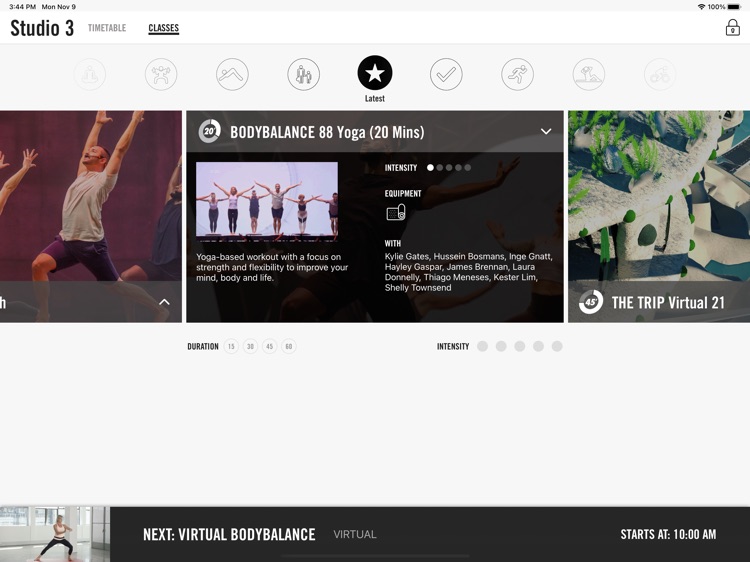Image resolution: width=750 pixels, height=562 pixels.
Task: Expand the left class card chevron
Action: [164, 302]
